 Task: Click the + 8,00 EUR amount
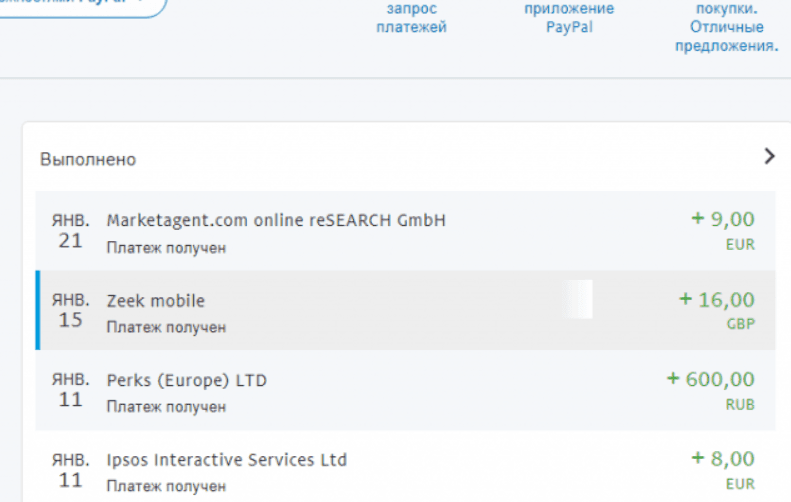[x=722, y=467]
